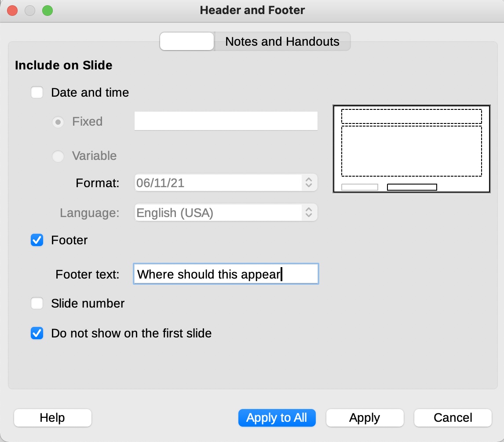This screenshot has height=442, width=504.
Task: Click the fixed date text field
Action: click(226, 121)
